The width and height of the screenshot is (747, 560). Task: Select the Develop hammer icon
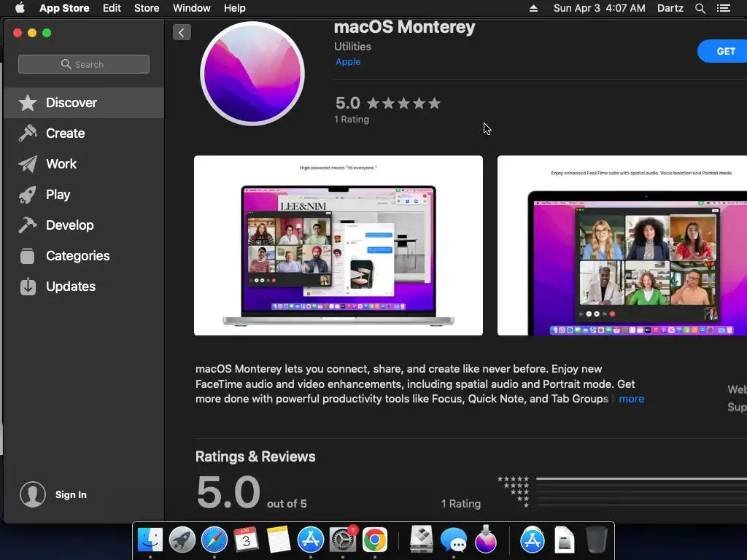point(28,225)
